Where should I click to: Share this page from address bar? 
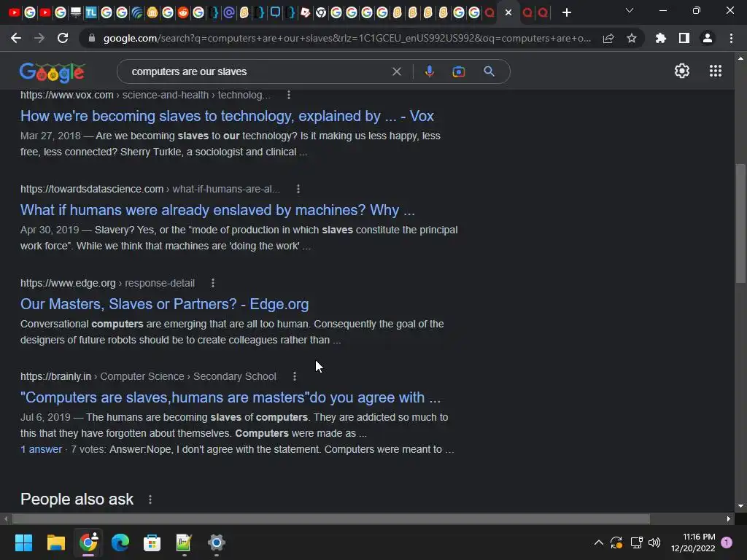[608, 38]
